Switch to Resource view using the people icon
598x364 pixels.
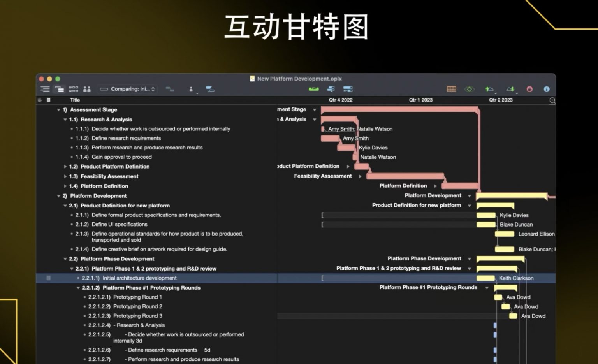coord(87,89)
